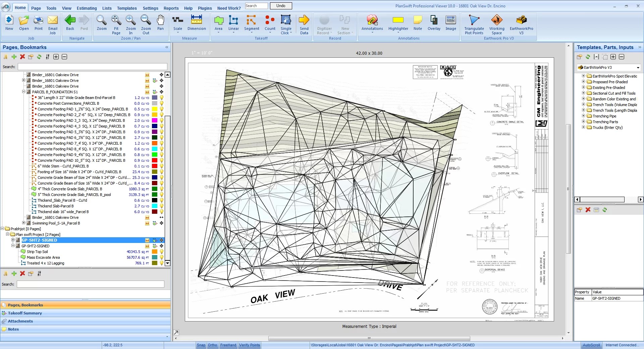Screen dimensions: 644x349
Task: Open the Plugins menu tab
Action: click(205, 8)
